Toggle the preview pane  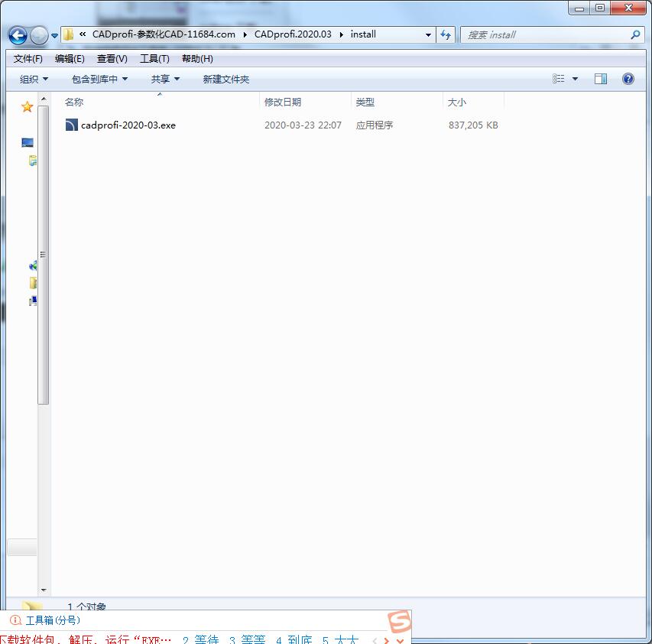click(x=601, y=79)
